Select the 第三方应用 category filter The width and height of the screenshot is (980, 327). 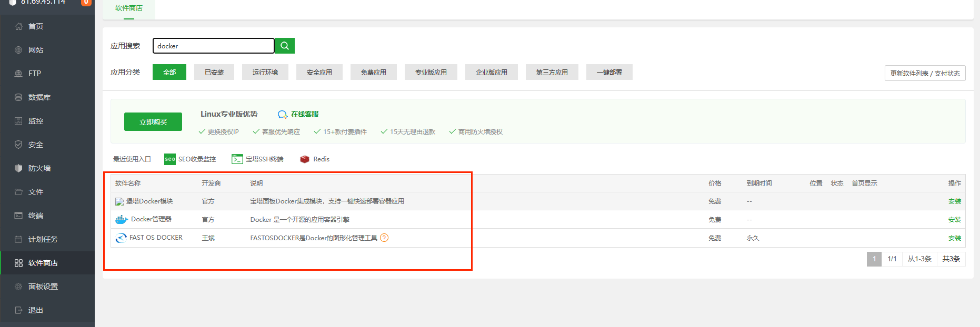tap(552, 72)
